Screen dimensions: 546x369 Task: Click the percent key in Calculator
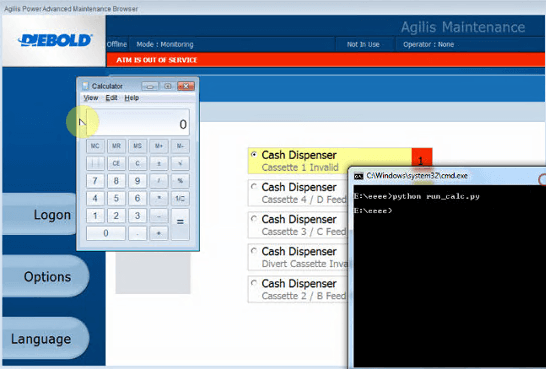click(x=180, y=181)
